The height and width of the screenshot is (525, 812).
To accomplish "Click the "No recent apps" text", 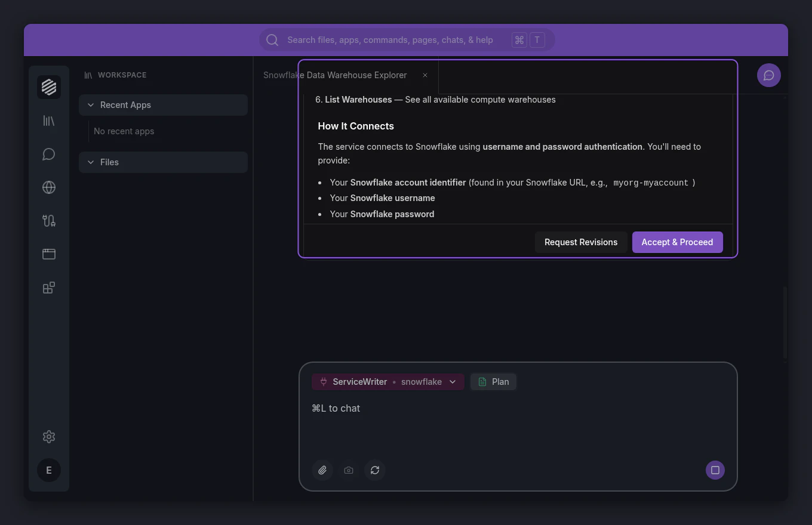I will (x=124, y=131).
